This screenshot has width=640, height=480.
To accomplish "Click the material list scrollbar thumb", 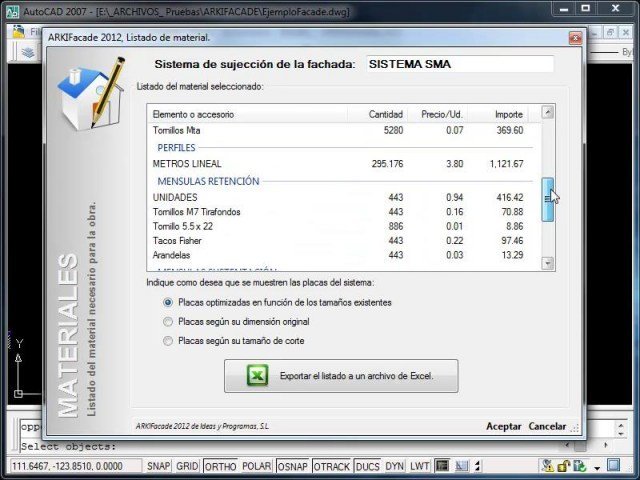I will click(x=547, y=200).
